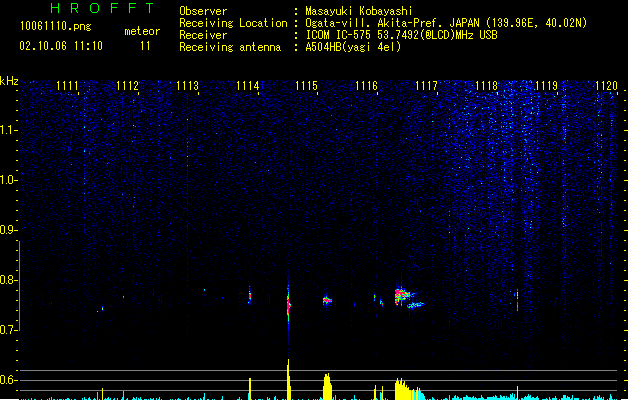The width and height of the screenshot is (629, 400).
Task: Click the 0.9 frequency axis label
Action: (x=8, y=230)
